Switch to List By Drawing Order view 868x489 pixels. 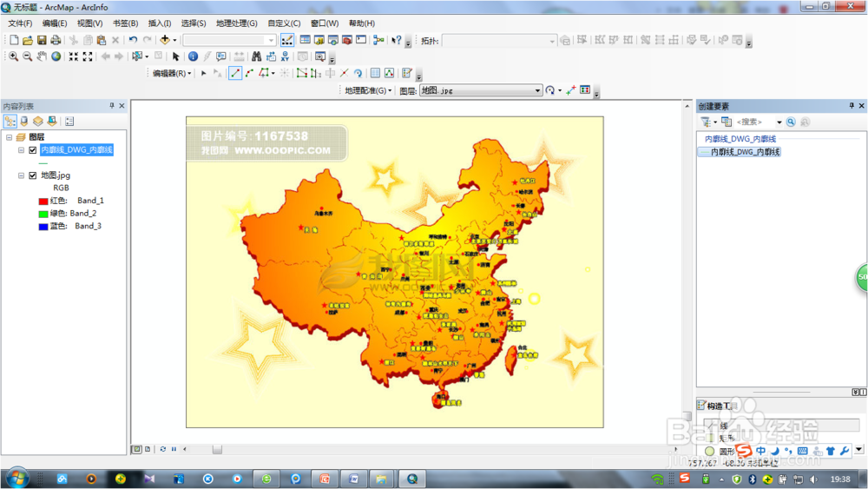coord(10,122)
